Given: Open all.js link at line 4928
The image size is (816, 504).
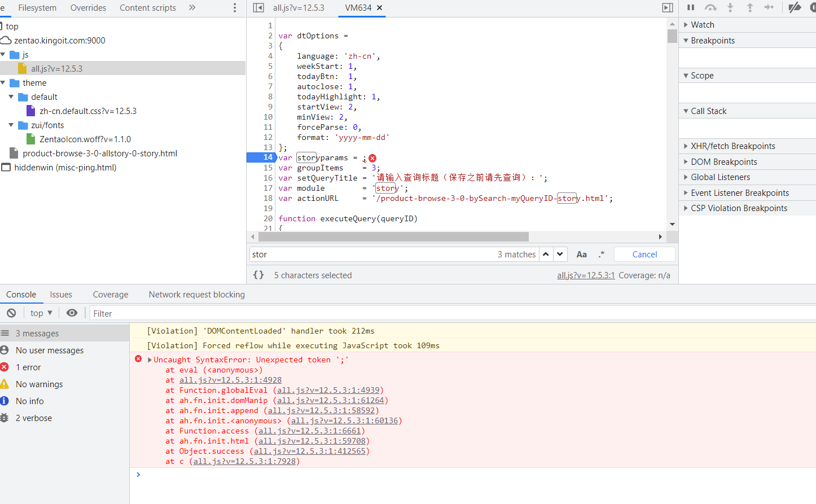Looking at the screenshot, I should pos(230,380).
